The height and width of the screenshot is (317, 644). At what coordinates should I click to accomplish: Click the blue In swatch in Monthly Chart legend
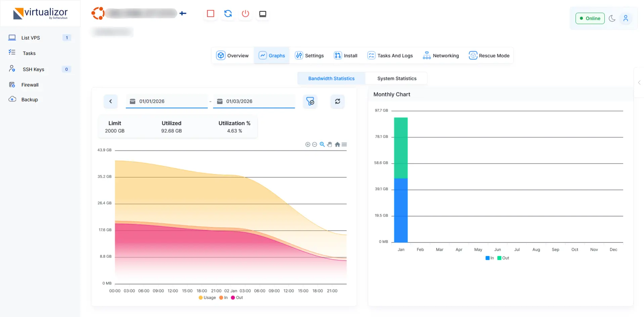pyautogui.click(x=488, y=258)
